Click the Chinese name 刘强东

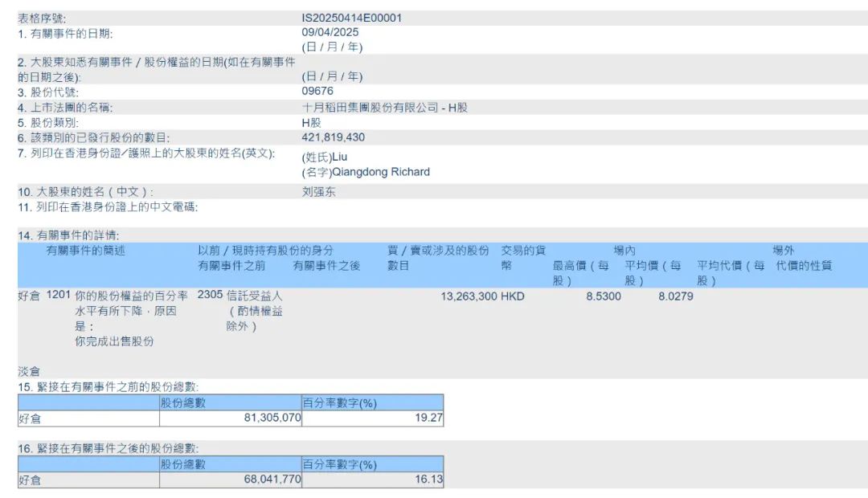(x=319, y=192)
